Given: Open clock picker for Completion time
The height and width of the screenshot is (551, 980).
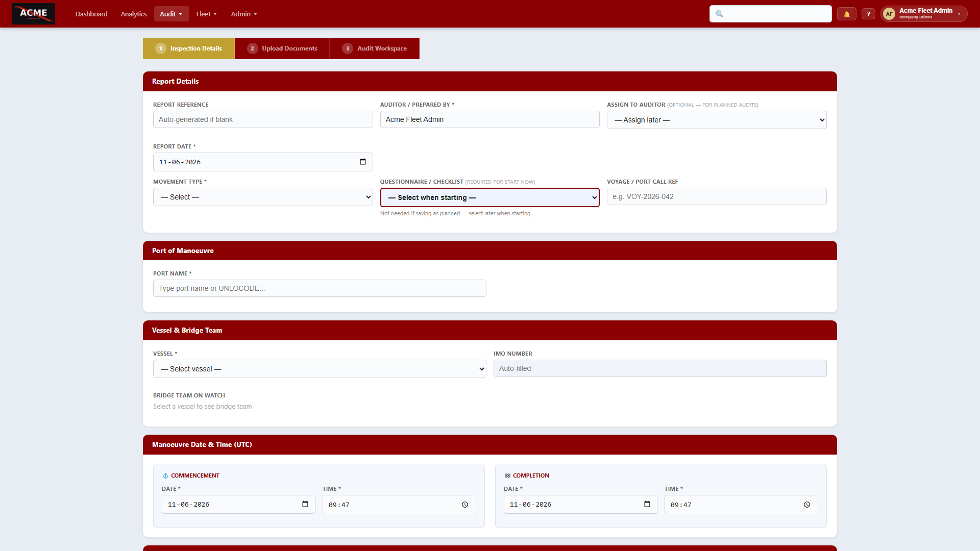Looking at the screenshot, I should point(807,505).
